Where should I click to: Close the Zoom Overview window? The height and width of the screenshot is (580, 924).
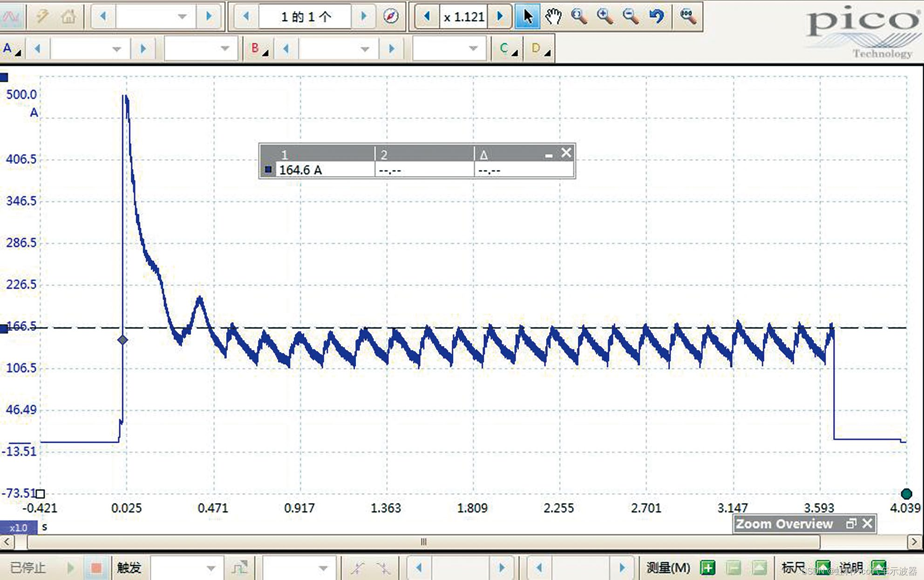click(x=867, y=524)
